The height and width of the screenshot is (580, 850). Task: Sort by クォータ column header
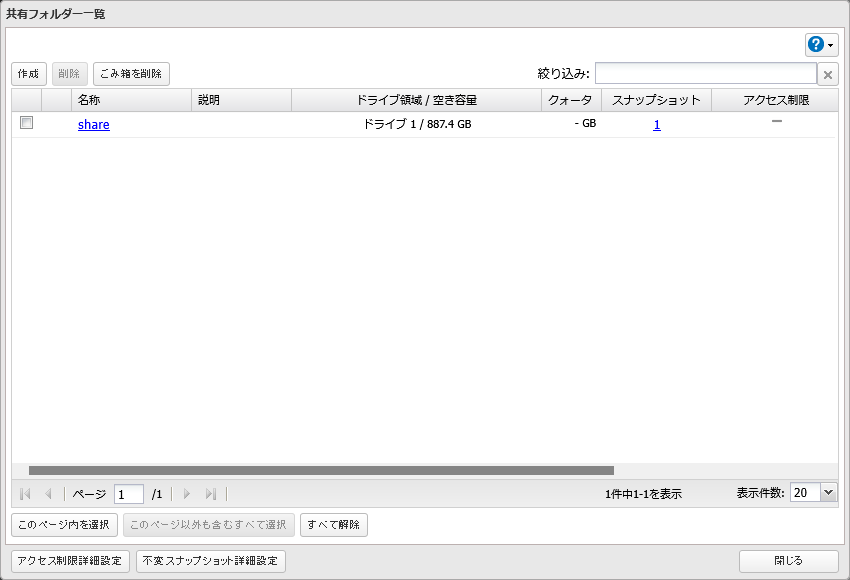571,100
